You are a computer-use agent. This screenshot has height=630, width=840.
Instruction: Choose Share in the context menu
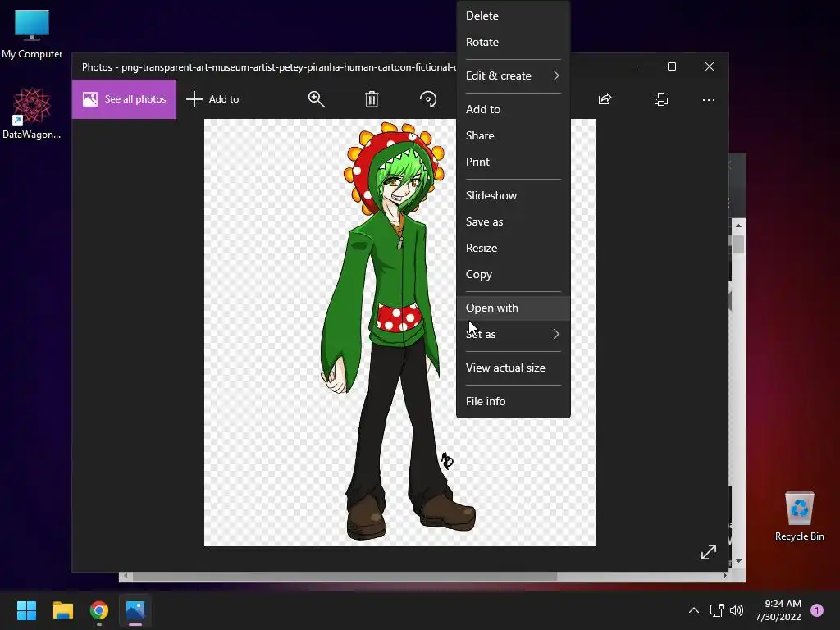[x=514, y=135]
